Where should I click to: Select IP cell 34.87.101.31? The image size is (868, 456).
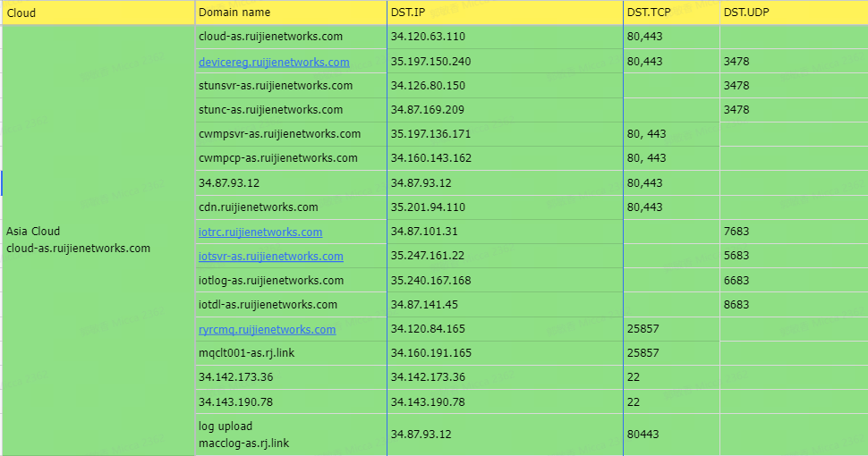coord(505,232)
